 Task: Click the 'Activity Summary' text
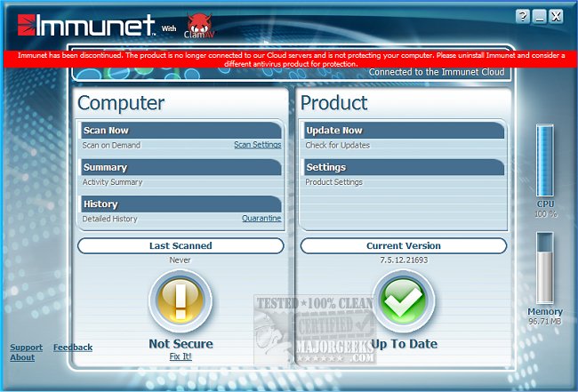pyautogui.click(x=112, y=182)
